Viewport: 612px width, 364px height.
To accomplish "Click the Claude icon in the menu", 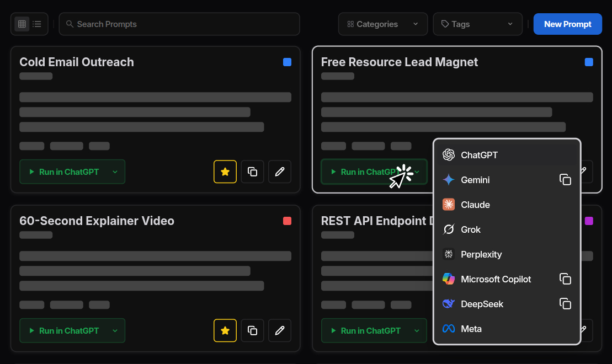I will coord(448,205).
